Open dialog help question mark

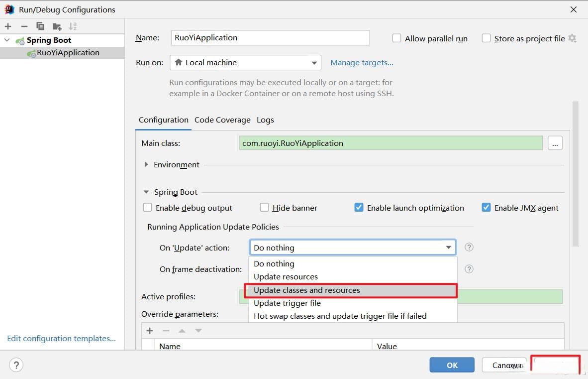pyautogui.click(x=16, y=365)
